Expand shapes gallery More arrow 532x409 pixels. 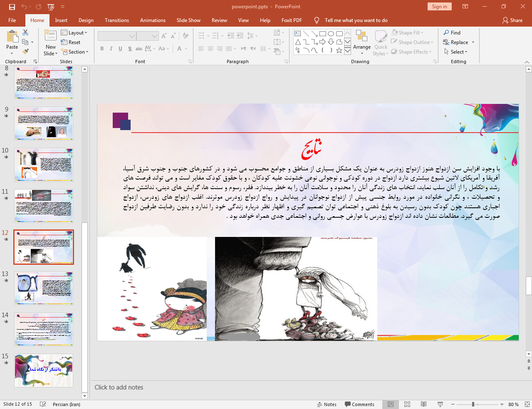pos(348,50)
